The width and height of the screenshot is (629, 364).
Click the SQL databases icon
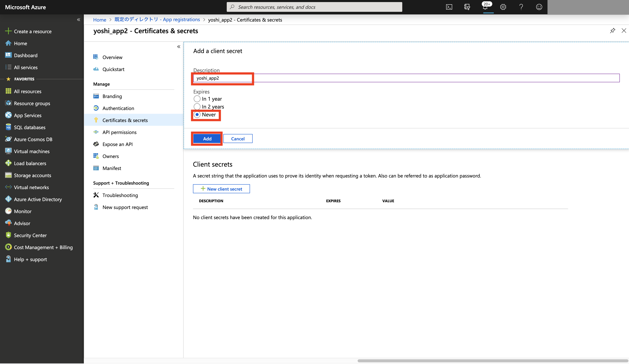(8, 127)
